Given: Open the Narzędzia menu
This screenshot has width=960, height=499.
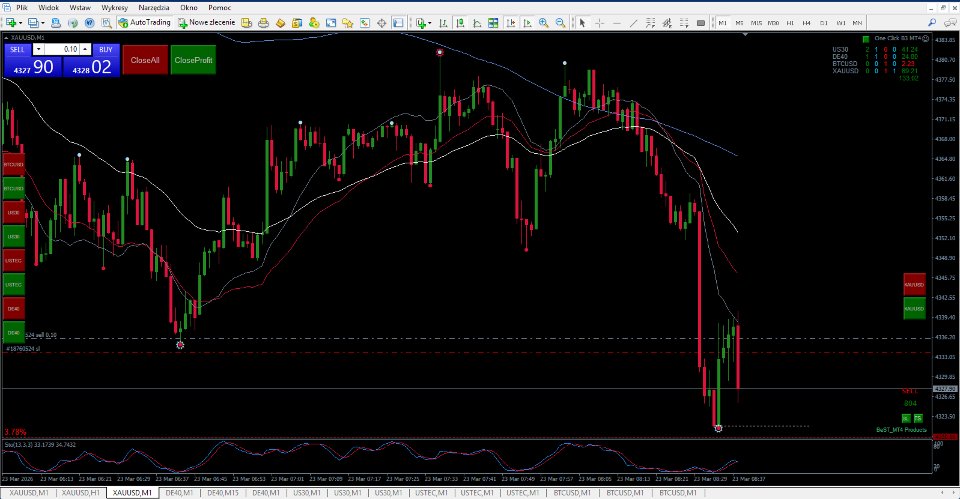Looking at the screenshot, I should click(154, 7).
